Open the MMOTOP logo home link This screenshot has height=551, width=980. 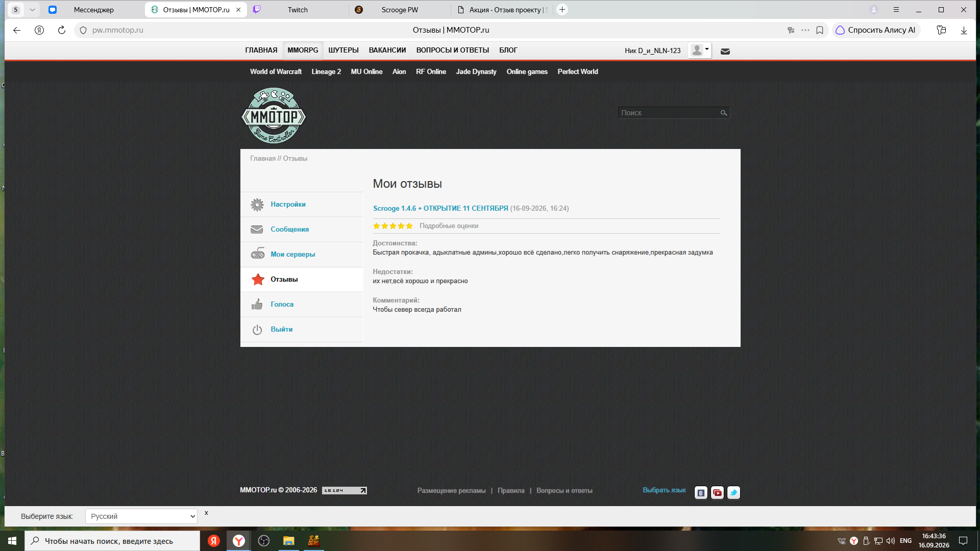pyautogui.click(x=274, y=116)
